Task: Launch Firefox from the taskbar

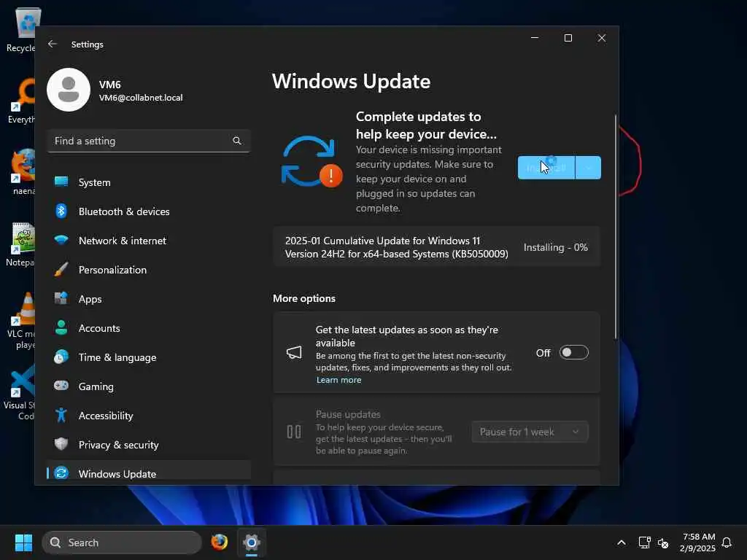Action: click(x=220, y=542)
